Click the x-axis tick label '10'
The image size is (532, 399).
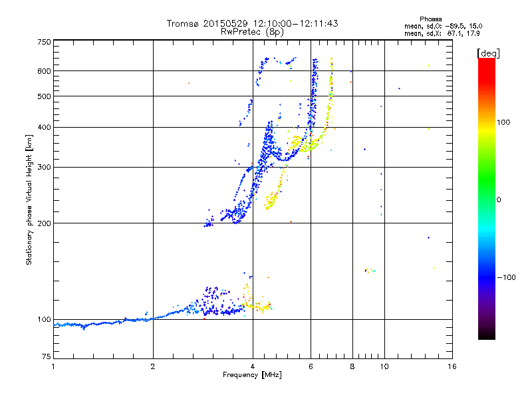click(384, 366)
